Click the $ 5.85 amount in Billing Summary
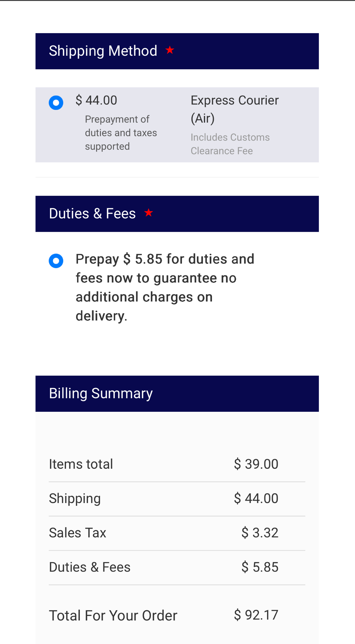Screen dimensions: 355x644 click(x=260, y=567)
